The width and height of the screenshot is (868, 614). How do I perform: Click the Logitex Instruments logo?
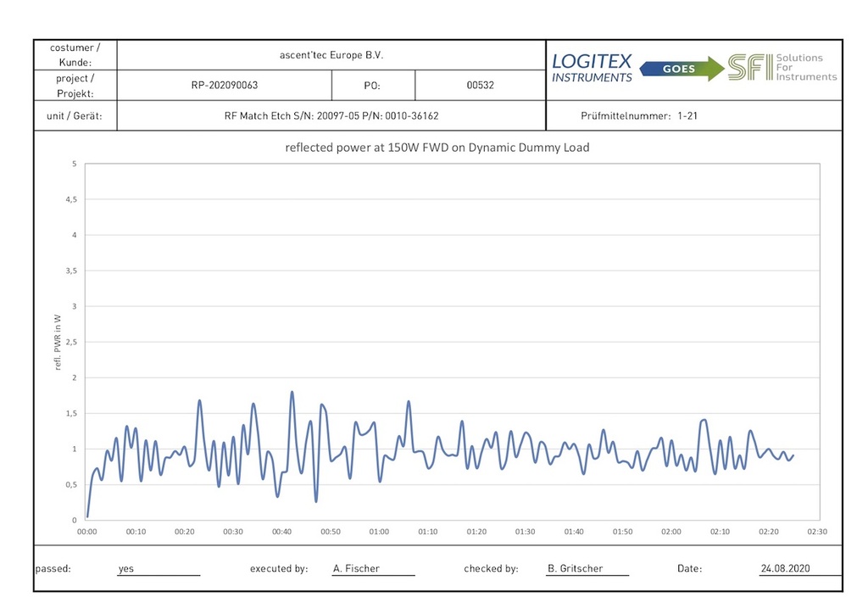click(x=592, y=69)
